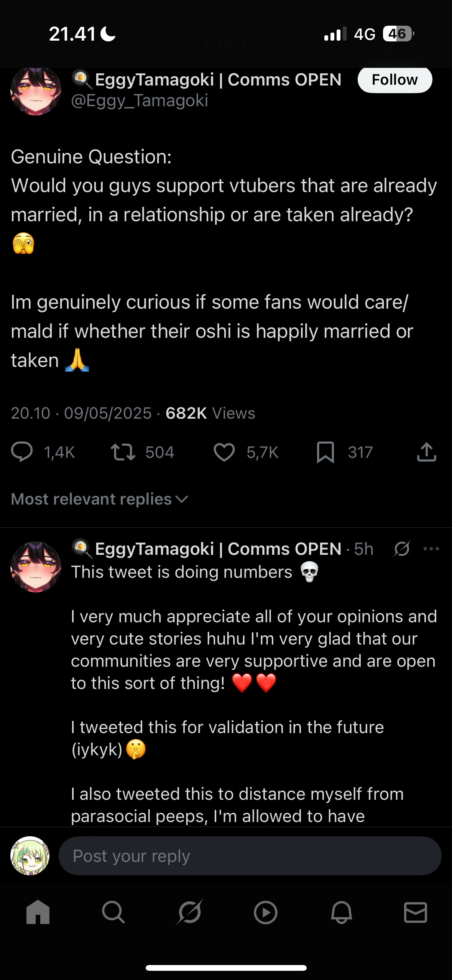Tap the 682K Views count
452x980 pixels.
[x=210, y=413]
